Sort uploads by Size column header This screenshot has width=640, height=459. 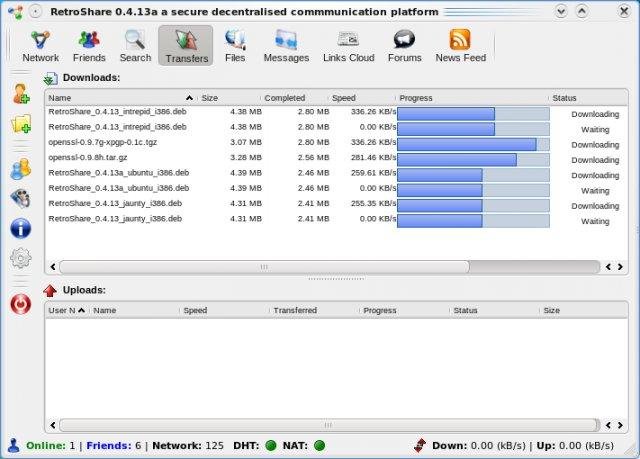click(583, 310)
